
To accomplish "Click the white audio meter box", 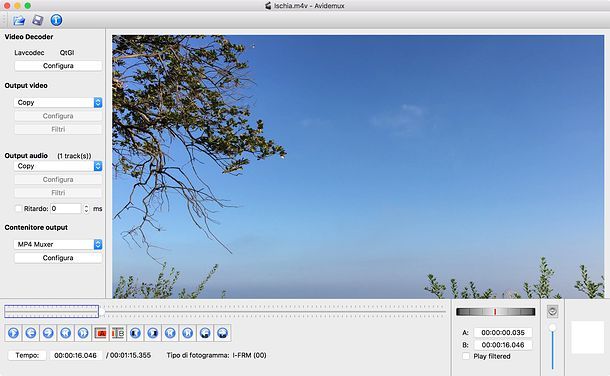I will pos(587,337).
